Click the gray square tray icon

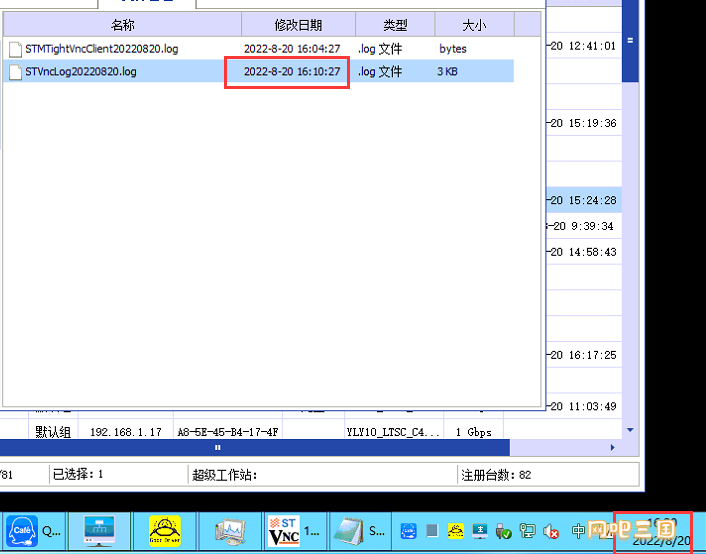pyautogui.click(x=432, y=531)
